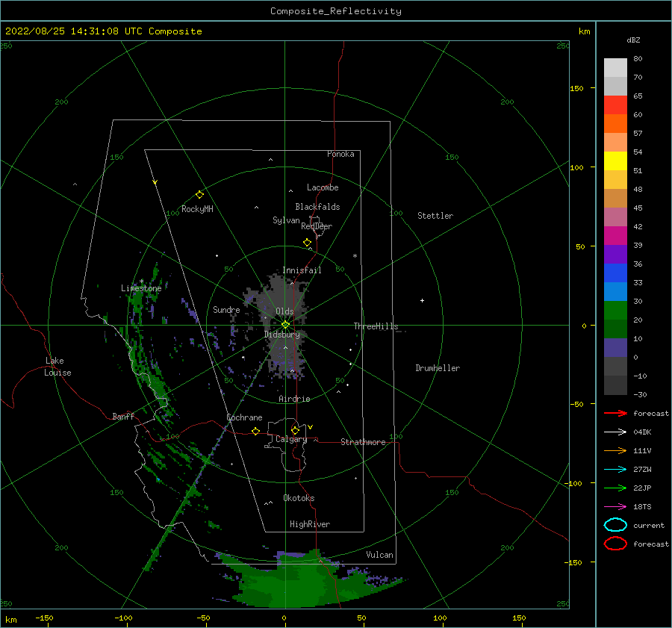Click the red forecast oval icon
672x628 pixels.
[x=615, y=544]
